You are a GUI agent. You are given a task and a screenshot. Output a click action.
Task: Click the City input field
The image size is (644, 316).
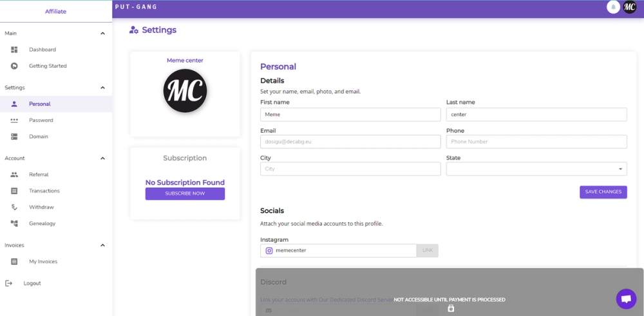tap(350, 169)
